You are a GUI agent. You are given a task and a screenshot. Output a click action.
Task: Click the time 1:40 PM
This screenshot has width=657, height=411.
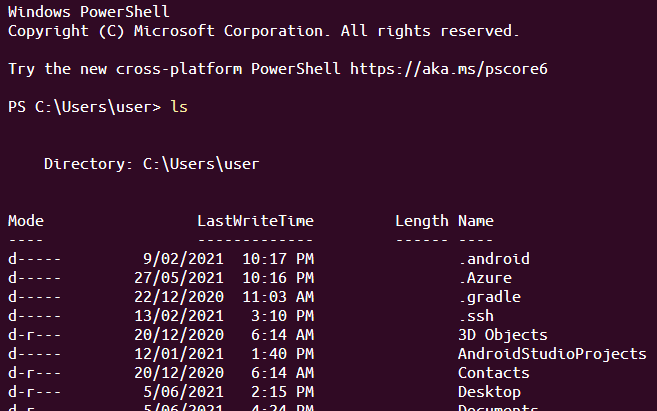click(x=283, y=354)
